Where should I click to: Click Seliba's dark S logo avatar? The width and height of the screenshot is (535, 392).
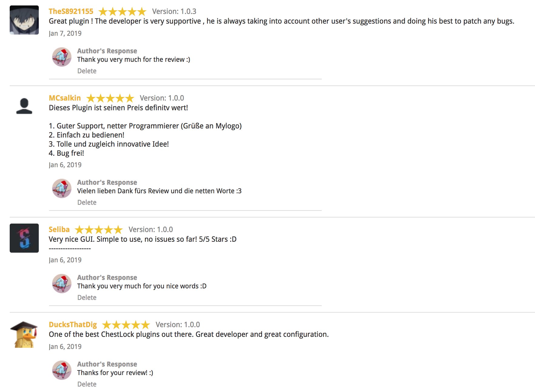(x=24, y=238)
